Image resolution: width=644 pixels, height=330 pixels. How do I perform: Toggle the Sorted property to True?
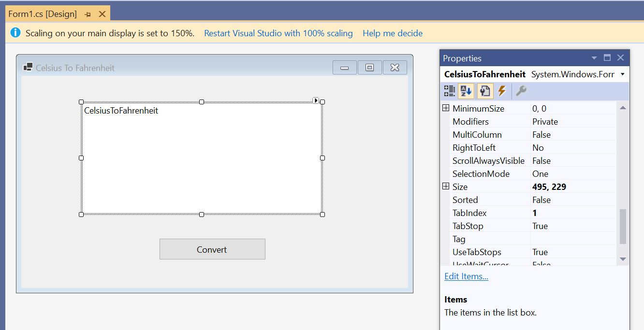point(542,200)
